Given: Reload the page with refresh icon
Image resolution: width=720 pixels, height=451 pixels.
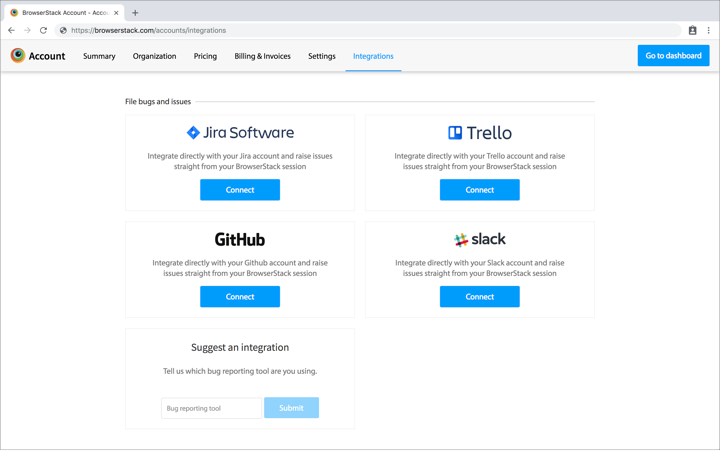Looking at the screenshot, I should (x=44, y=30).
